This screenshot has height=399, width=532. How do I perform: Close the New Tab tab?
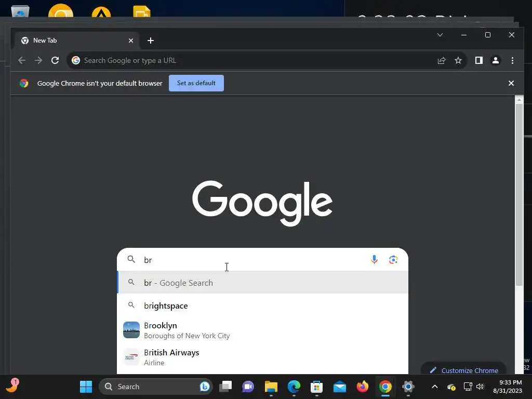pyautogui.click(x=130, y=41)
